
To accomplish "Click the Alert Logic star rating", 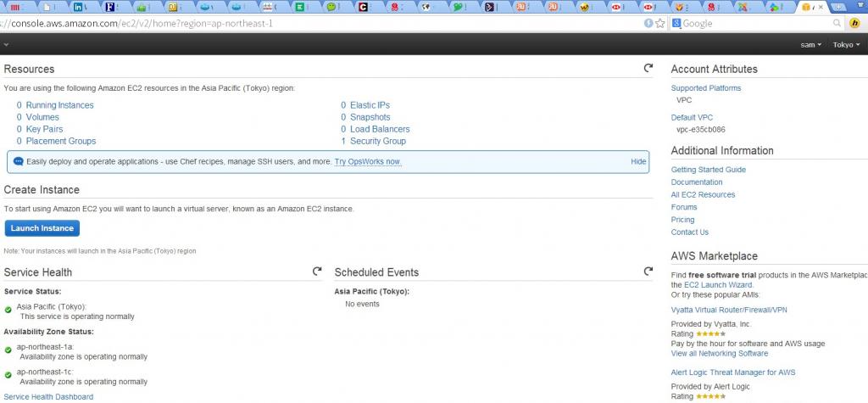I will (711, 396).
